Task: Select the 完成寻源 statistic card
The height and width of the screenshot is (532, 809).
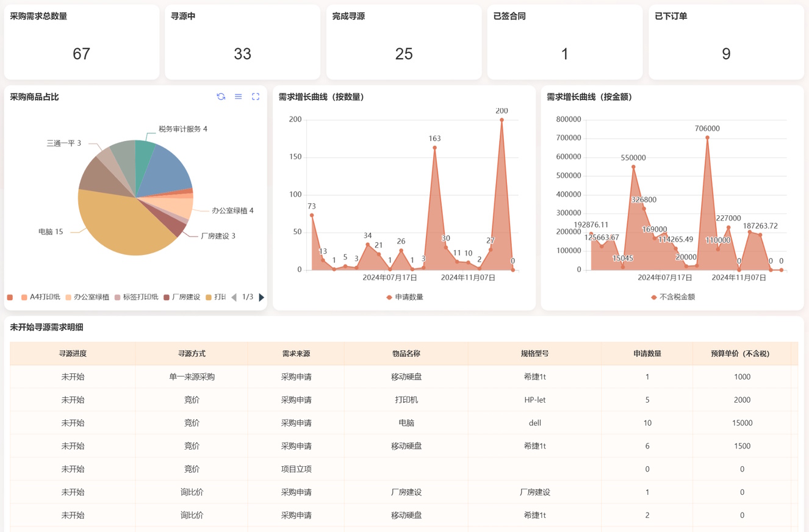Action: pos(403,42)
